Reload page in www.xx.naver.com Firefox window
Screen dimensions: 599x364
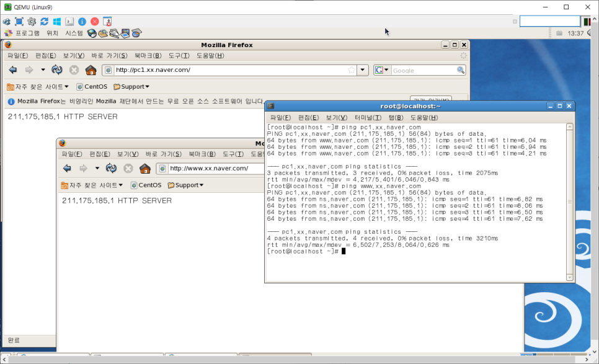click(x=111, y=169)
